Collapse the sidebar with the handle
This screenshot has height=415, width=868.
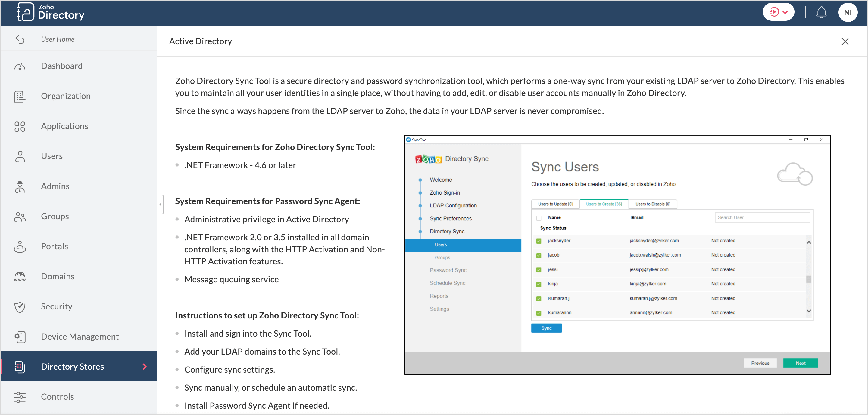[161, 204]
